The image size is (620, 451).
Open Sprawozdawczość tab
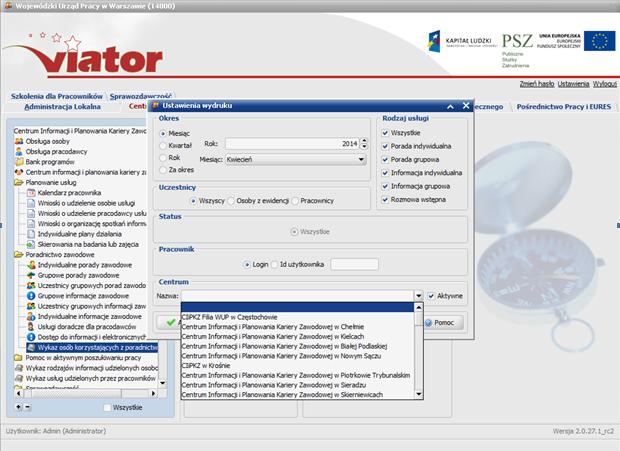pyautogui.click(x=141, y=96)
